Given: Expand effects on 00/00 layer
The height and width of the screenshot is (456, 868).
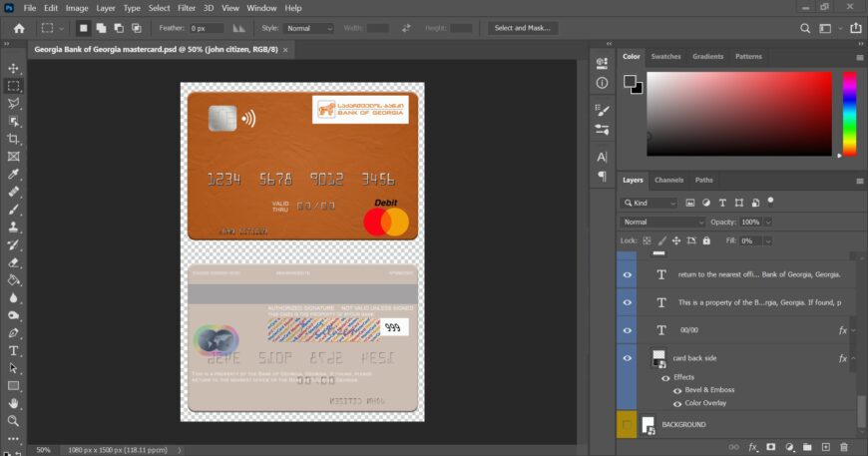Looking at the screenshot, I should click(854, 330).
